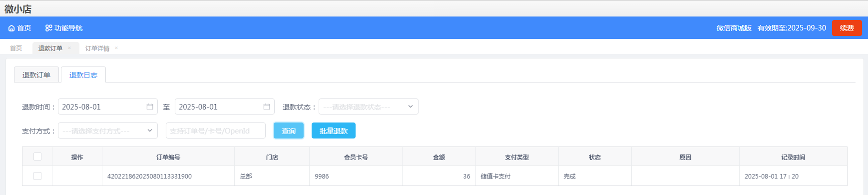The width and height of the screenshot is (868, 195).
Task: Expand the 退款状态 dropdown
Action: 369,106
